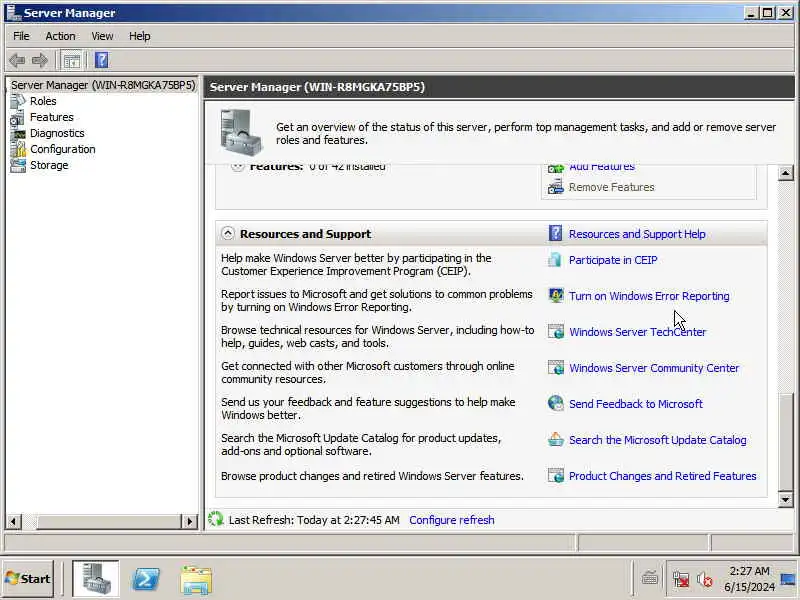Click the Remove Features icon
This screenshot has height=600, width=800.
[x=556, y=187]
